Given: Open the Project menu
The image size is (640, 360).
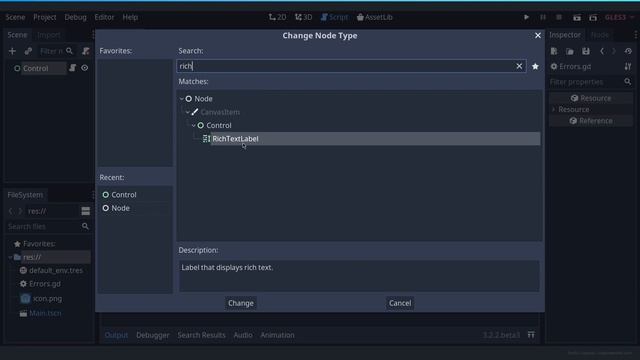Looking at the screenshot, I should coord(44,17).
